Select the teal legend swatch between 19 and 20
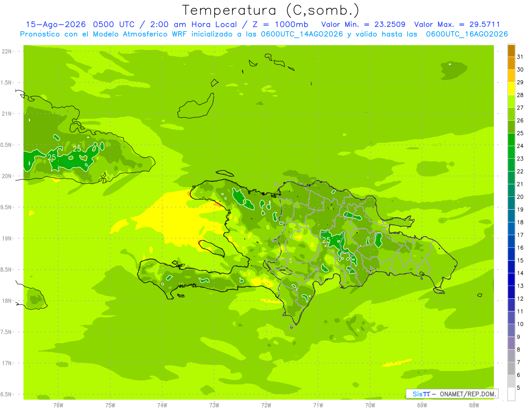 pos(511,204)
